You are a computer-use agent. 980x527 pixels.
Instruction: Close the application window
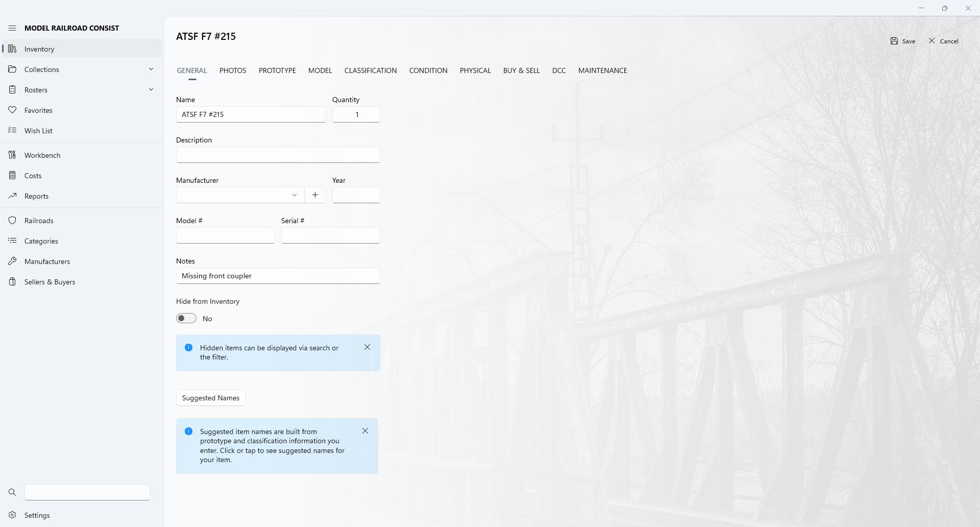(968, 8)
